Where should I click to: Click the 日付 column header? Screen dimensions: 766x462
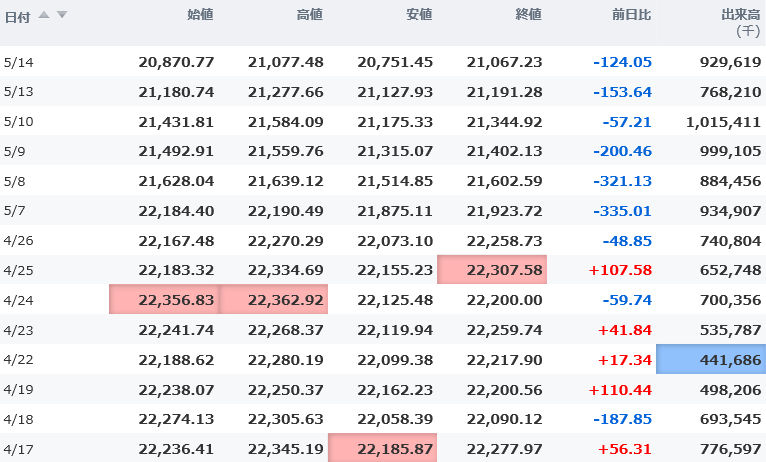pos(19,15)
